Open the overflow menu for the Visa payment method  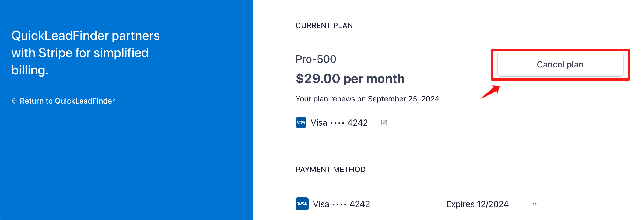536,204
